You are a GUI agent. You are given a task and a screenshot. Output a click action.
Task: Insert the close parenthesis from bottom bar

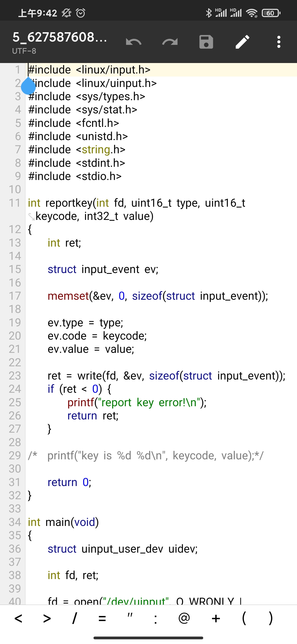(x=271, y=619)
